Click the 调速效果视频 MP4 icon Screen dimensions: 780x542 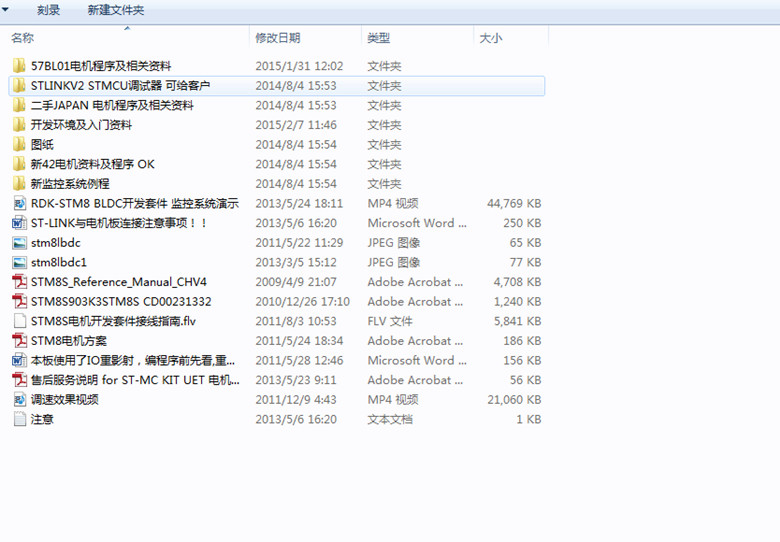click(19, 399)
